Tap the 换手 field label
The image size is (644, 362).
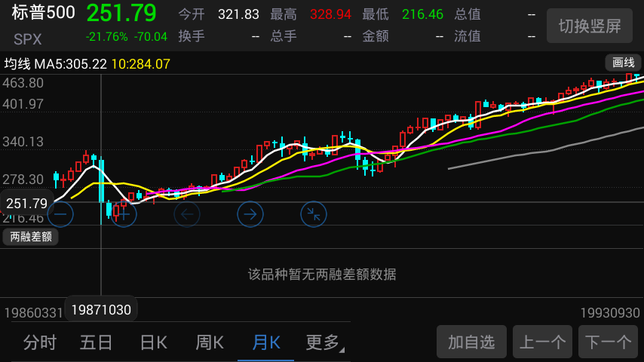[x=192, y=36]
